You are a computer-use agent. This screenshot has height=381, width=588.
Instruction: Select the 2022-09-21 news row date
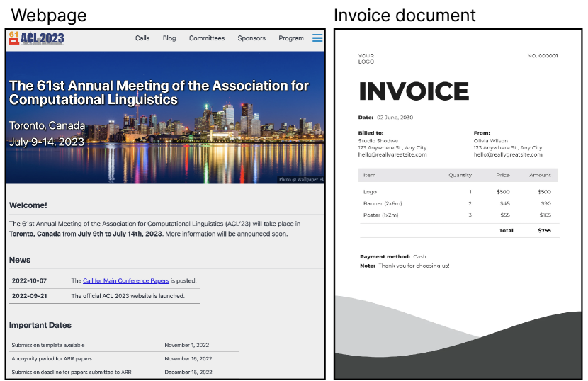(29, 296)
